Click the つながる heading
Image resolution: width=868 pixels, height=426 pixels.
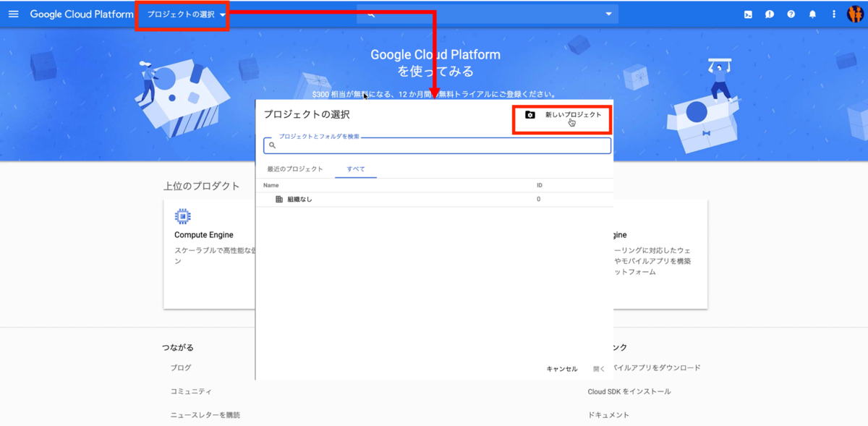point(178,348)
